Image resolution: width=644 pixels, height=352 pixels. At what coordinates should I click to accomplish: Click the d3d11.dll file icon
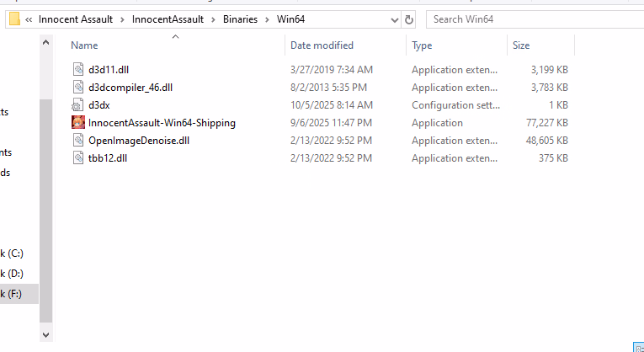(x=78, y=70)
